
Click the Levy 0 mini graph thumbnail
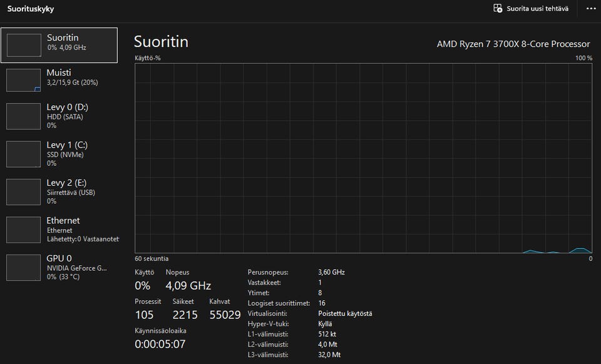(23, 116)
